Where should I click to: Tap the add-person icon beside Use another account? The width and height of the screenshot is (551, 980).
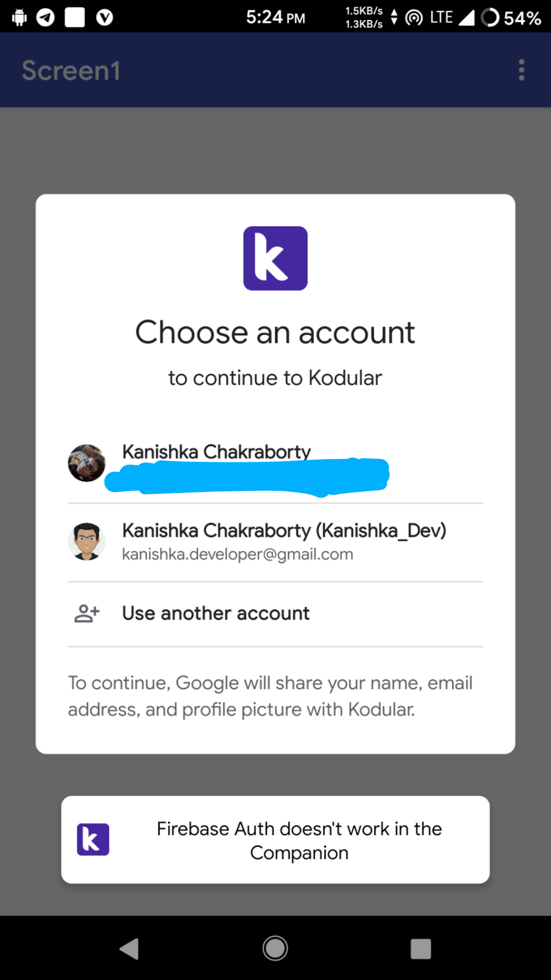click(87, 613)
